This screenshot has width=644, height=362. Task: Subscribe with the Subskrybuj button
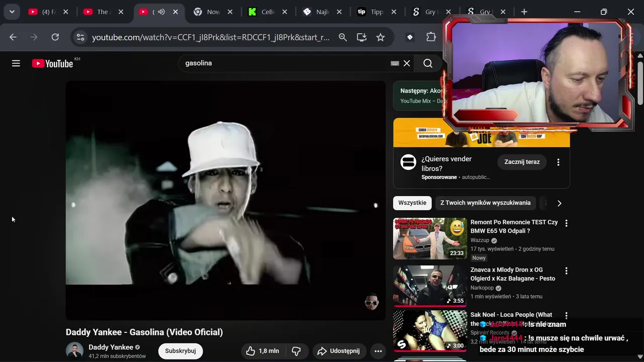tap(181, 351)
